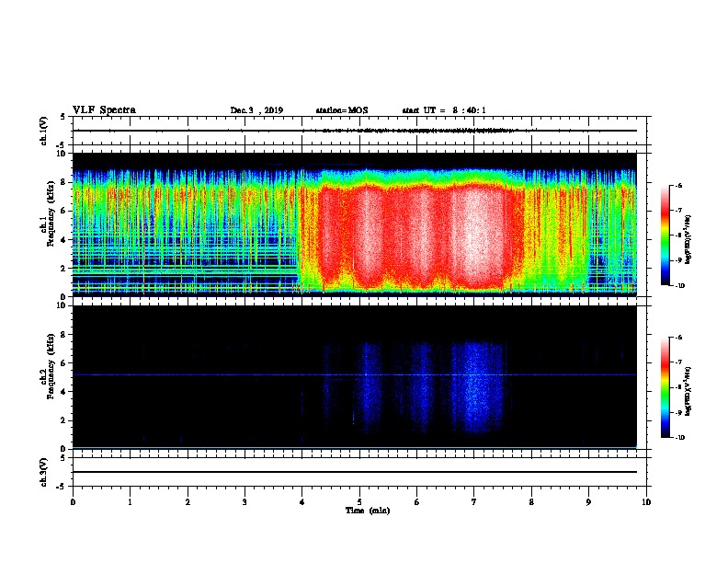Click the 'Time (min)' axis label
Screen dimensions: 728x563
click(x=368, y=511)
